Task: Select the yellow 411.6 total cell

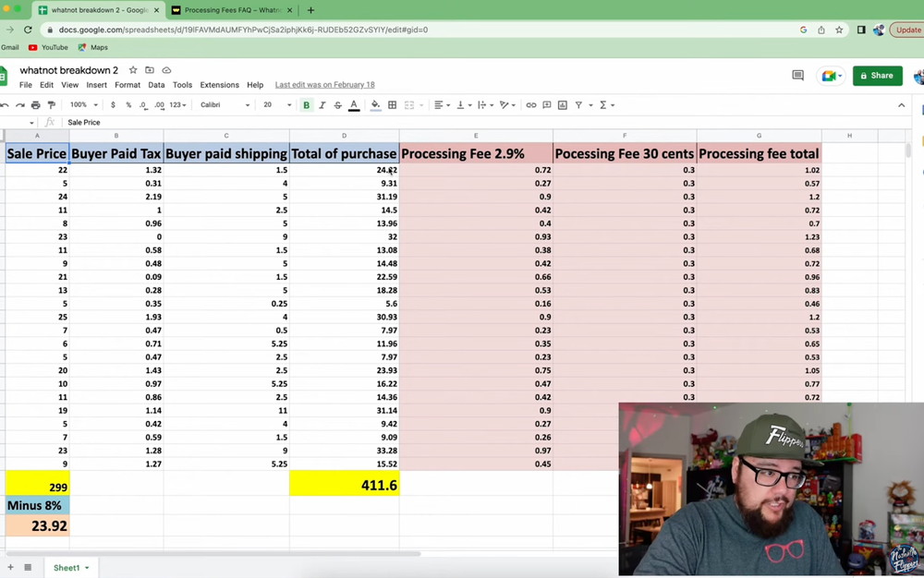Action: coord(344,484)
